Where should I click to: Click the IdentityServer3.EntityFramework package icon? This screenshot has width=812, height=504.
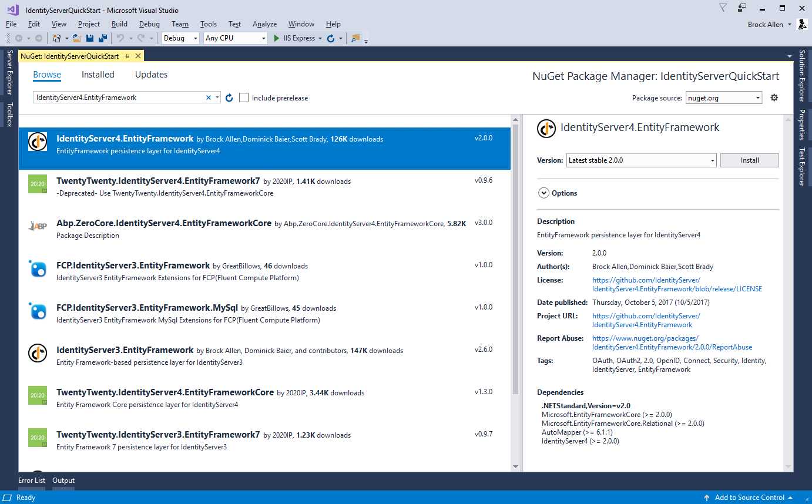click(38, 353)
